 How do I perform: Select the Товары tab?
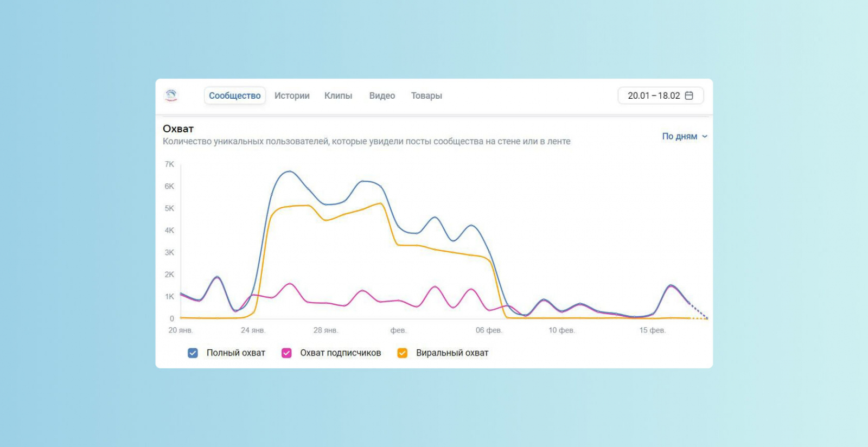[426, 95]
